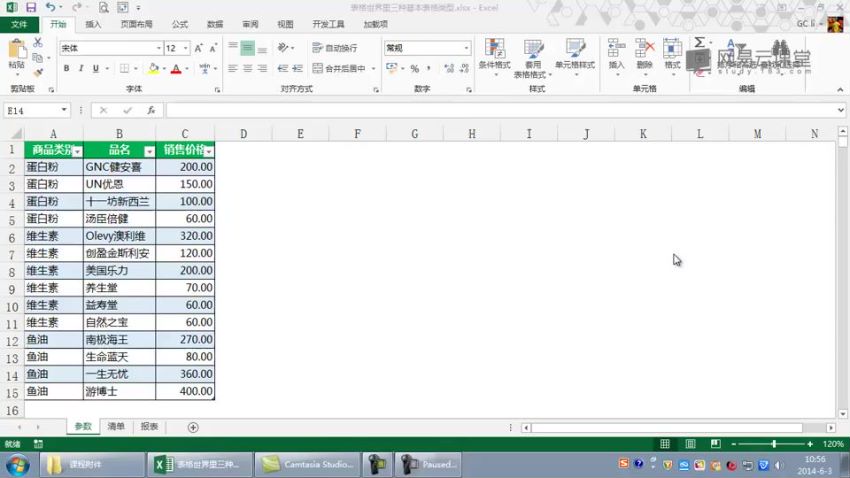Toggle bottom vertical alignment
This screenshot has width=850, height=478.
pos(262,48)
